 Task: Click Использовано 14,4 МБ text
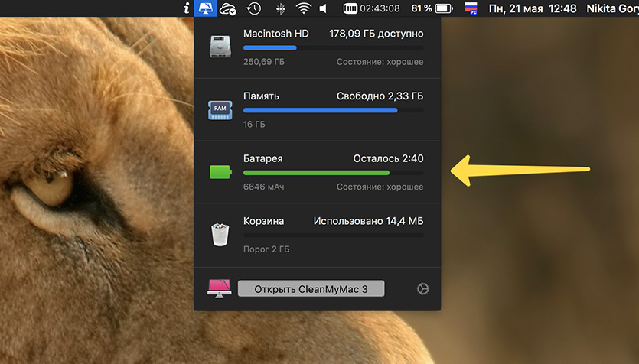(x=368, y=221)
